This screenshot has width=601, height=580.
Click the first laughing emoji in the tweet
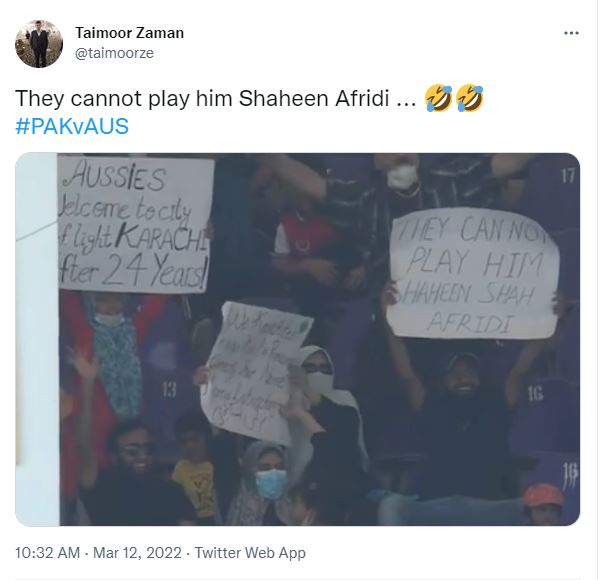(438, 99)
